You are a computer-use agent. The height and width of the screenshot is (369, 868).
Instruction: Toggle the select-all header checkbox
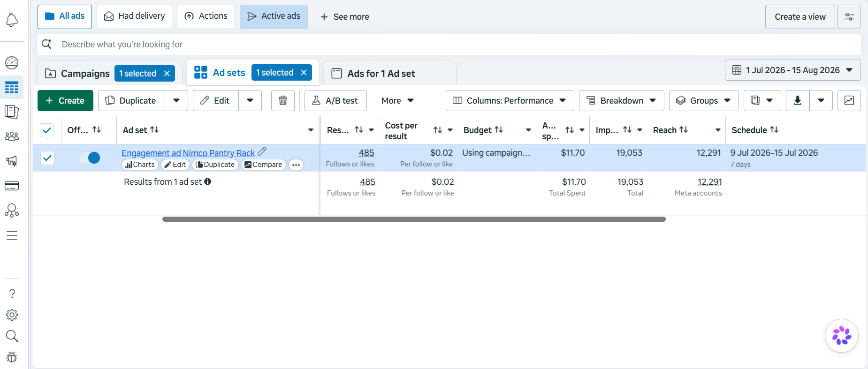47,130
